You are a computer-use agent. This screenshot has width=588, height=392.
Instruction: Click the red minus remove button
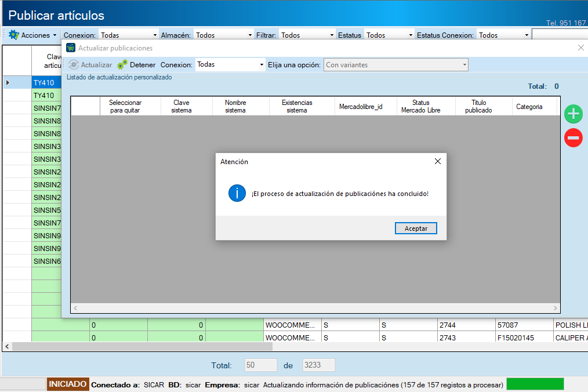[574, 137]
